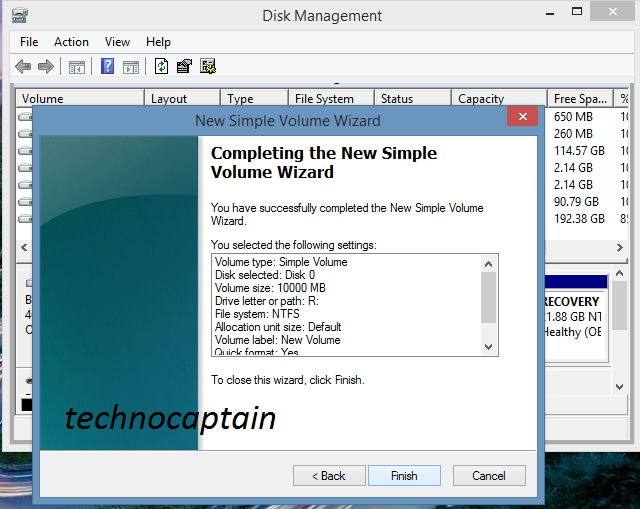Screen dimensions: 640x509
Task: Open the blue Help question-mark icon
Action: 107,66
